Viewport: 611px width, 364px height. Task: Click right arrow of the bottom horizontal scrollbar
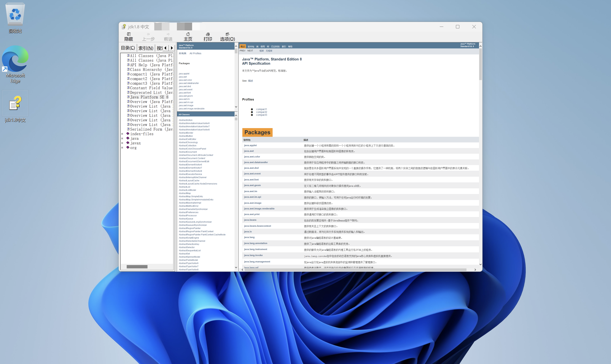pyautogui.click(x=475, y=270)
